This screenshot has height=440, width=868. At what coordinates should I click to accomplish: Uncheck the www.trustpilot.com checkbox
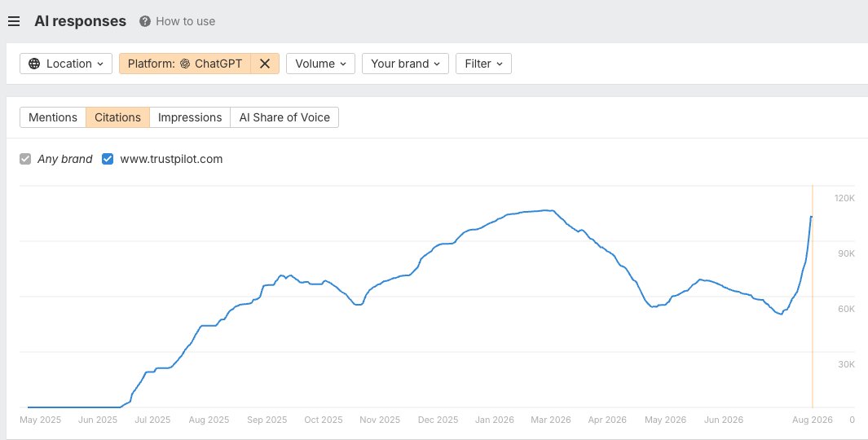108,160
